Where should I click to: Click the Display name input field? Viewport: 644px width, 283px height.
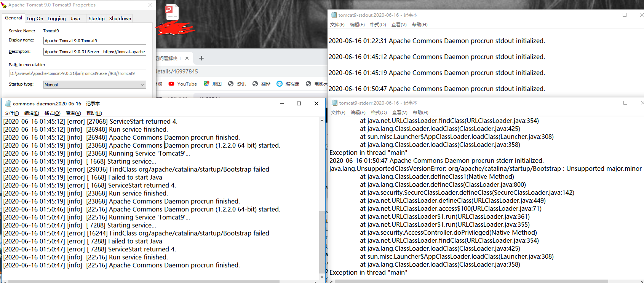point(95,41)
